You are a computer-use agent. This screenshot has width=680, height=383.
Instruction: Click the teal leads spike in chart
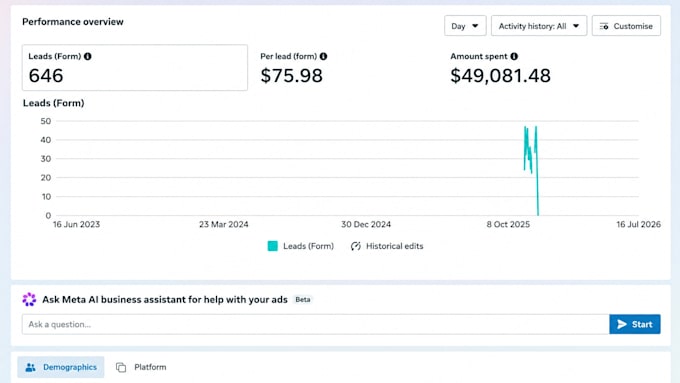pos(532,170)
